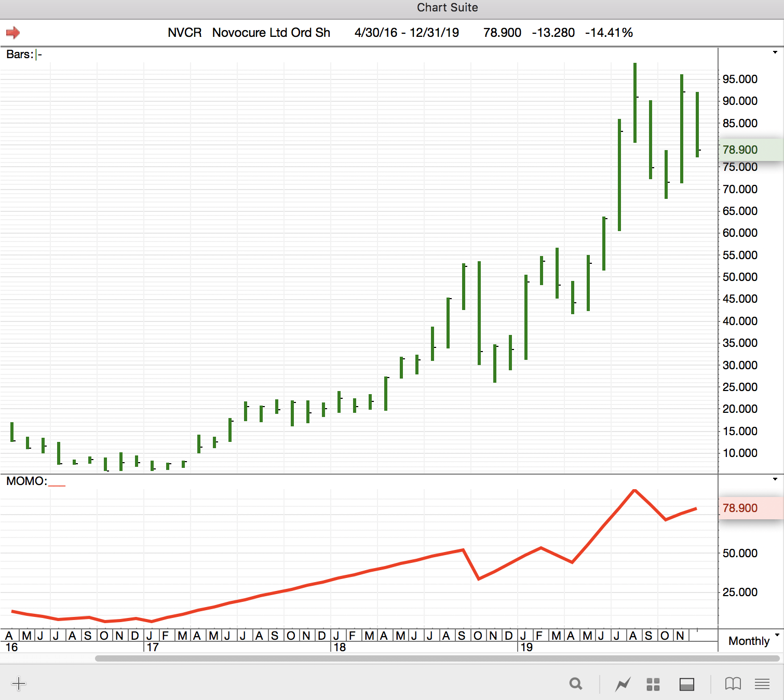This screenshot has width=784, height=700.
Task: Click the year 19 label on time axis
Action: click(526, 647)
